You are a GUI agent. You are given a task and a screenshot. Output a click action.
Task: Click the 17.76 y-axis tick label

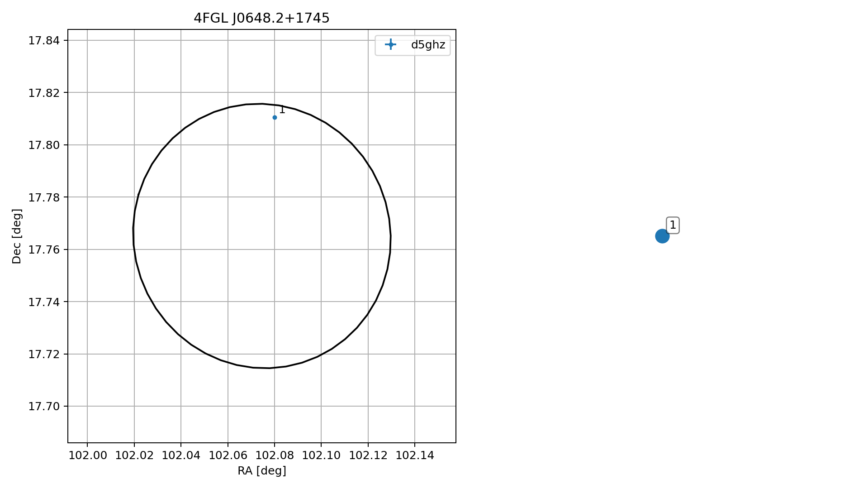pyautogui.click(x=44, y=250)
